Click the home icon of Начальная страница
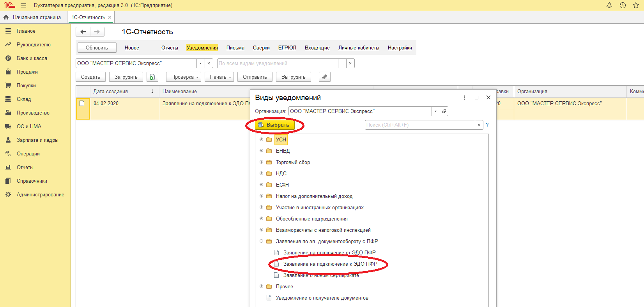The height and width of the screenshot is (307, 644). (x=6, y=17)
